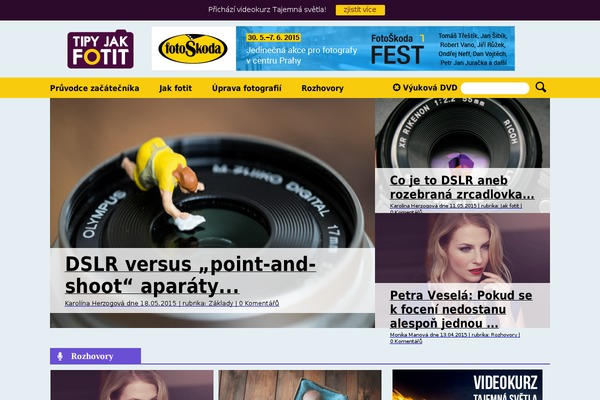Click the Tipy Jak Fotit logo

(101, 49)
